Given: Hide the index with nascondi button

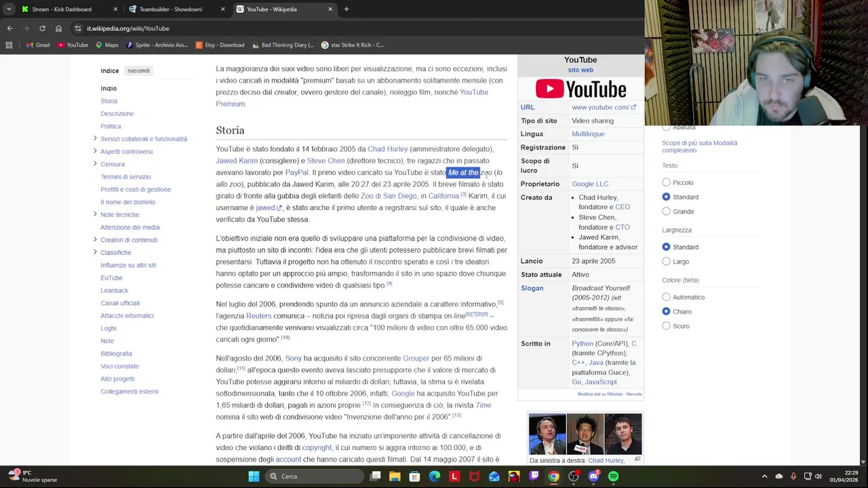Looking at the screenshot, I should tap(138, 70).
